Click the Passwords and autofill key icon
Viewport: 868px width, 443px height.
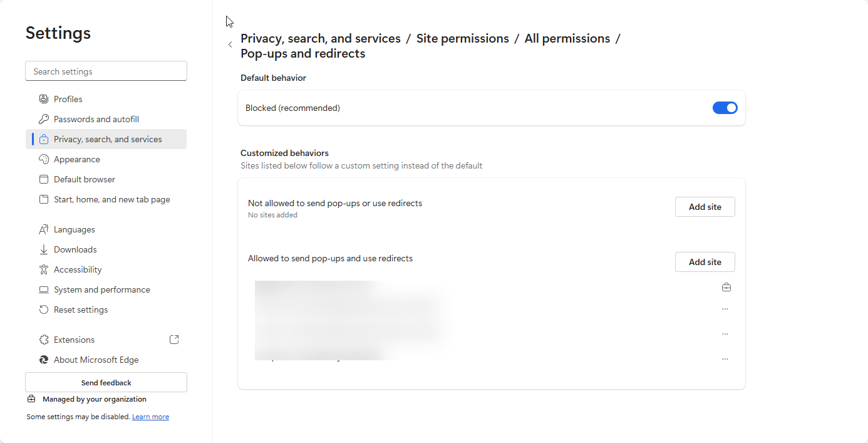coord(44,119)
